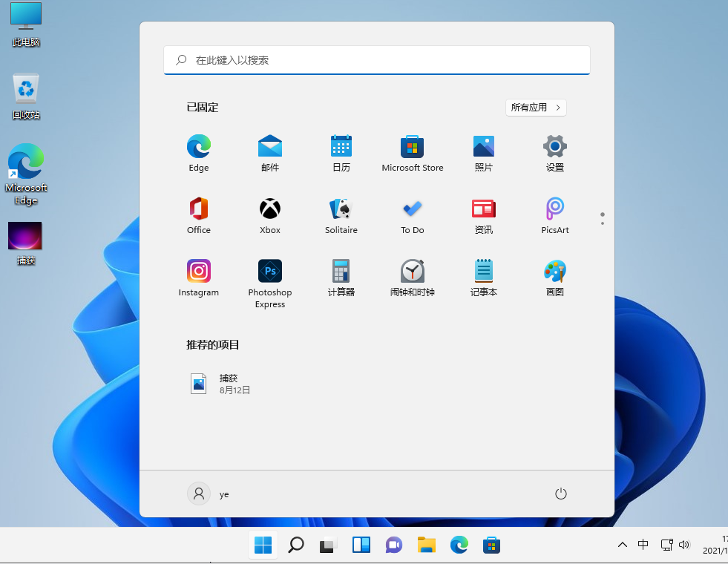Click the 所有应用 all apps button
This screenshot has width=728, height=564.
click(x=536, y=108)
